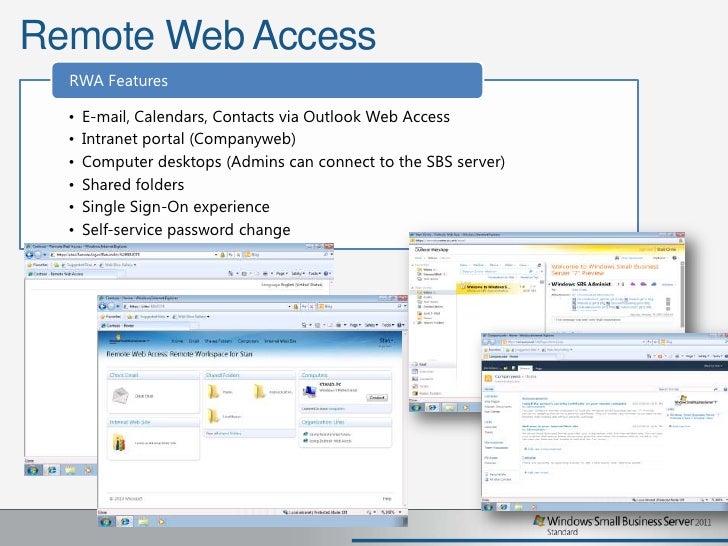Click Internet Explorer icon in Outlook Web App taskbar

pos(432,407)
